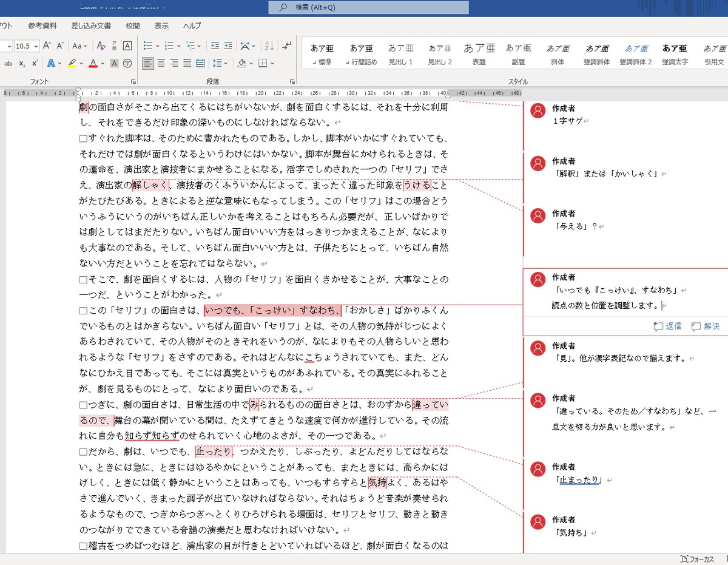Apply the 行間詰め style

point(361,55)
